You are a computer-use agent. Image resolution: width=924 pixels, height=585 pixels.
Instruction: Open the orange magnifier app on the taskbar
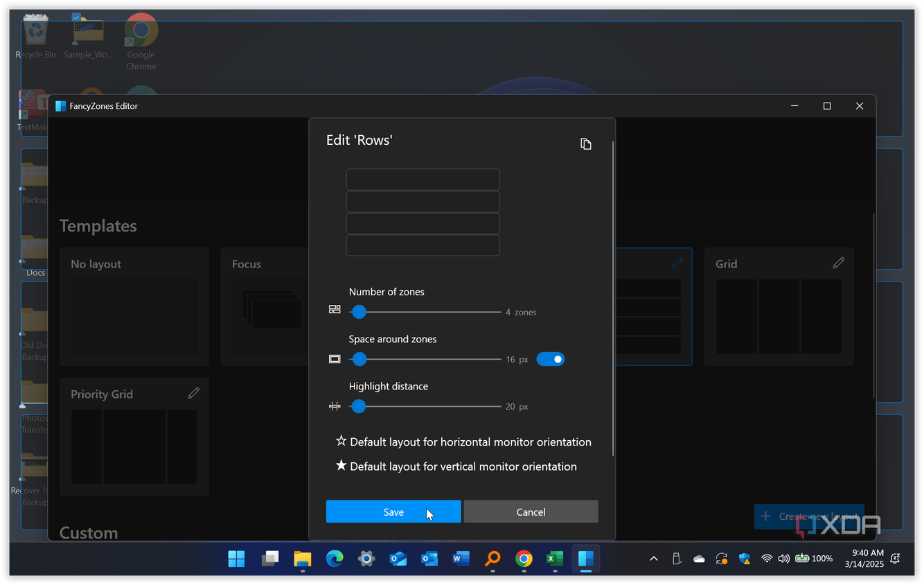[492, 559]
